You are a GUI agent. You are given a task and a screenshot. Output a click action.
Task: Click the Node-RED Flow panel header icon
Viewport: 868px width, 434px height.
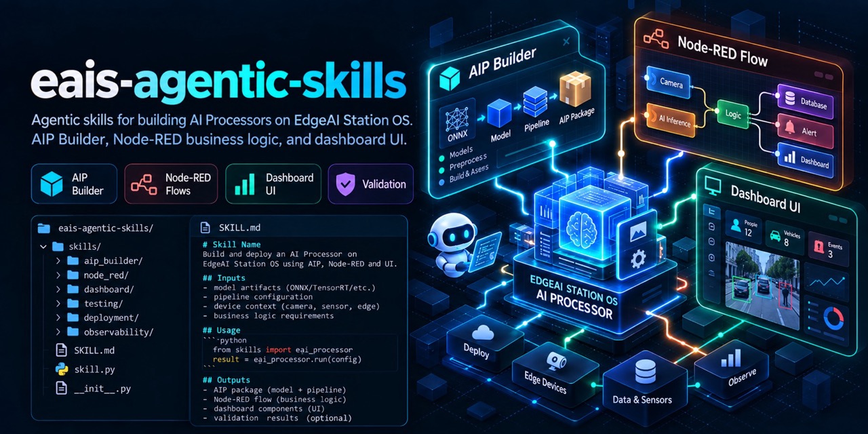655,39
